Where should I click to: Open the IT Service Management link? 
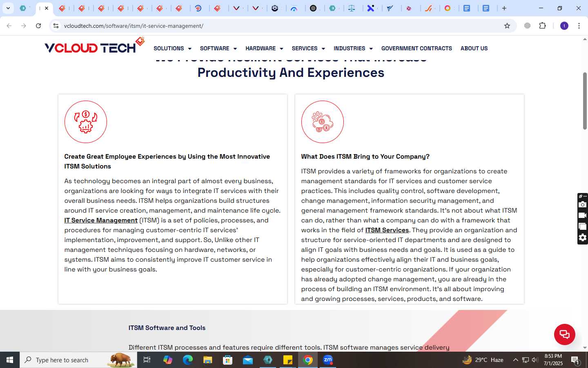point(101,220)
